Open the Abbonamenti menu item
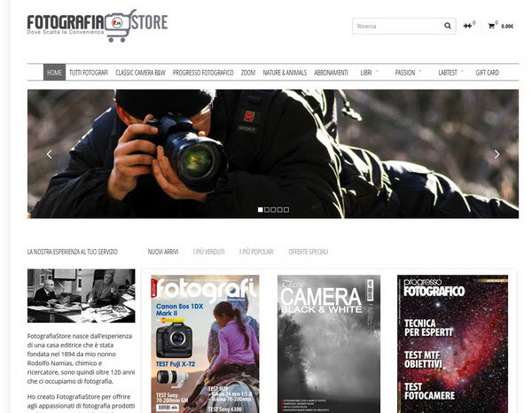Image resolution: width=532 pixels, height=413 pixels. [331, 73]
